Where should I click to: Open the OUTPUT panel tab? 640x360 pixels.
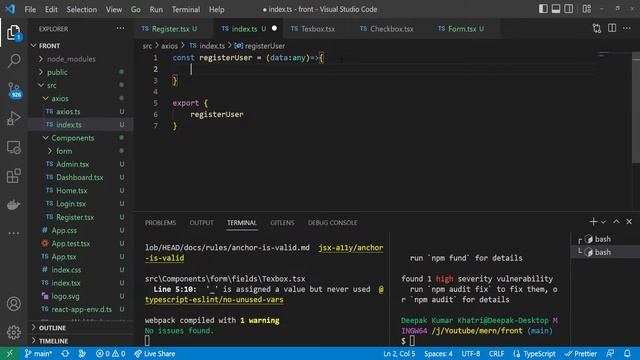(202, 222)
